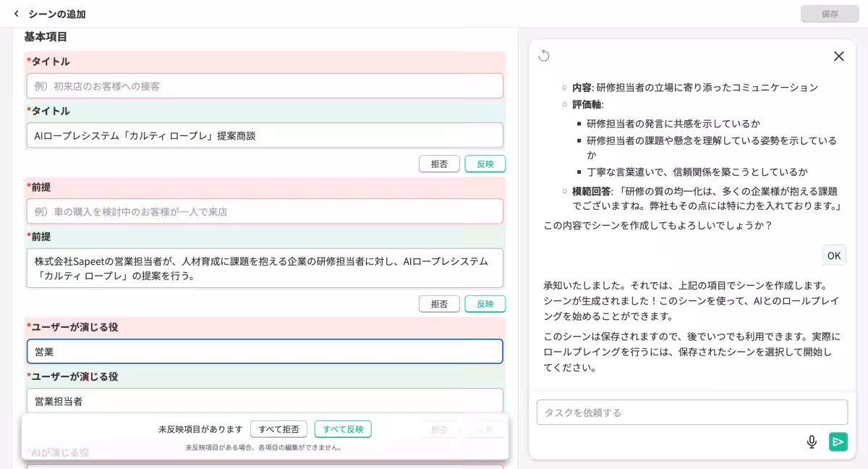Image resolution: width=868 pixels, height=469 pixels.
Task: Click OK to confirm scene creation
Action: point(833,255)
